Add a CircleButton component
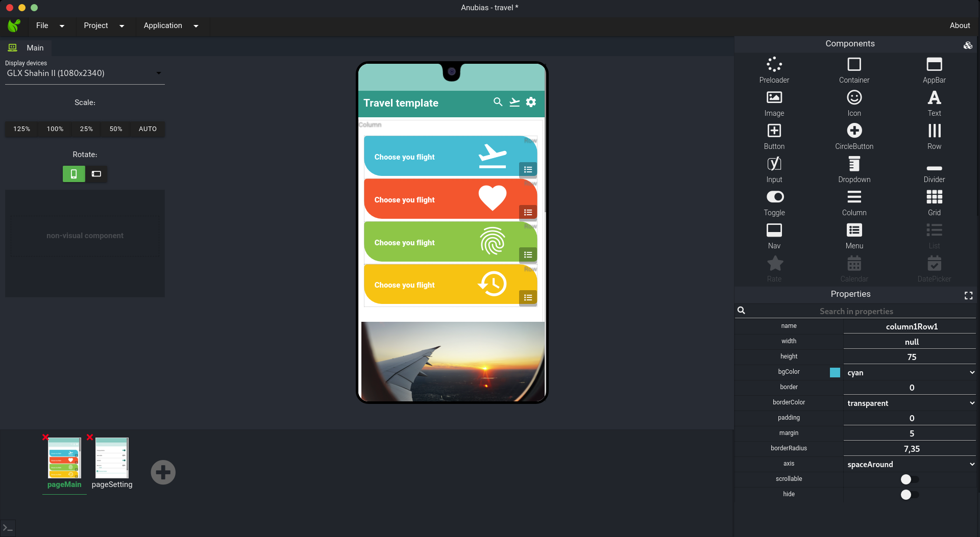 click(x=853, y=135)
